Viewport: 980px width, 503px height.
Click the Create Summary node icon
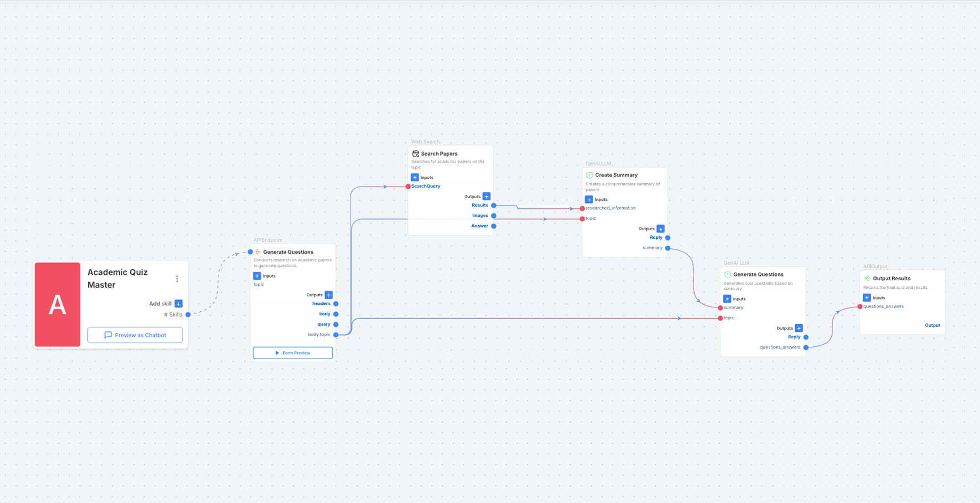pos(589,175)
